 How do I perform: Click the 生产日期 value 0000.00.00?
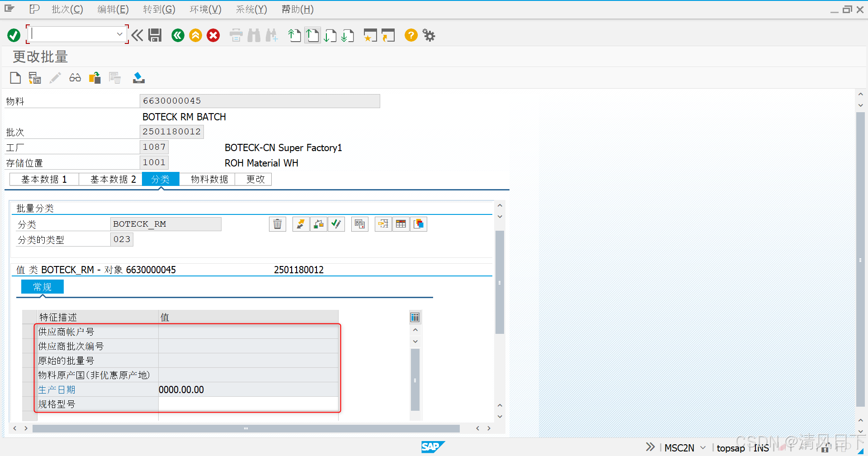pos(248,389)
